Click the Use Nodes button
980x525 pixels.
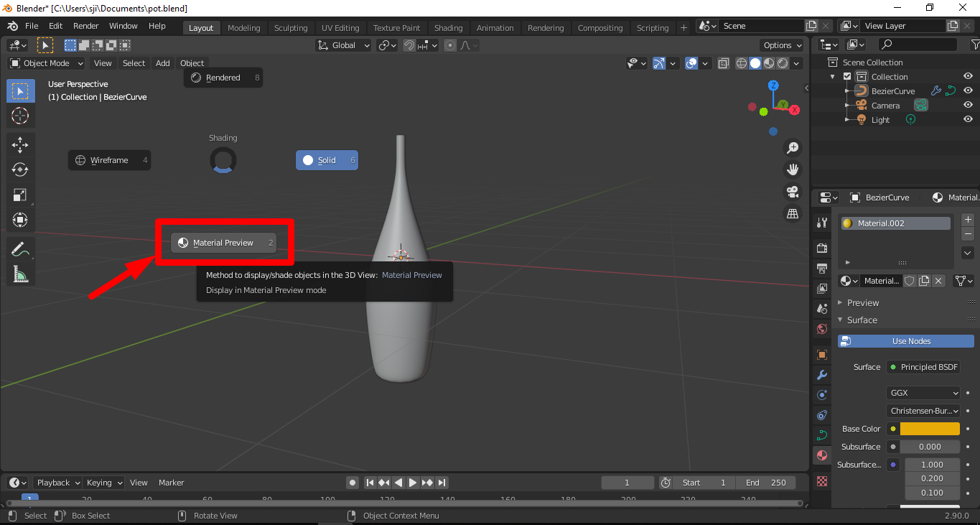(905, 340)
